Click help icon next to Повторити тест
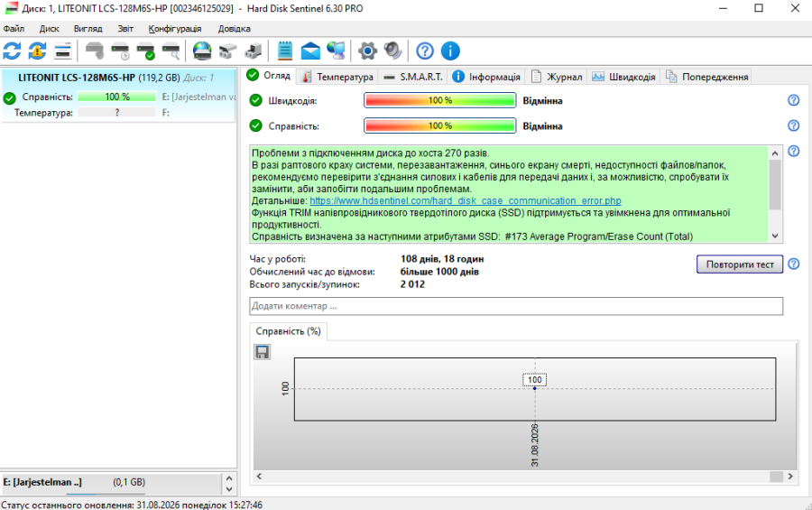 tap(793, 264)
